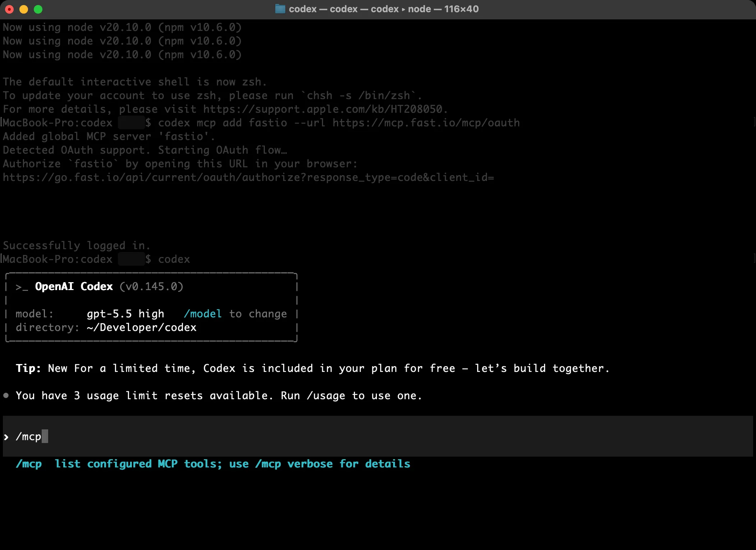The height and width of the screenshot is (550, 756).
Task: Click the mcp.fast.io/mcp/oauth URL in command
Action: (426, 123)
